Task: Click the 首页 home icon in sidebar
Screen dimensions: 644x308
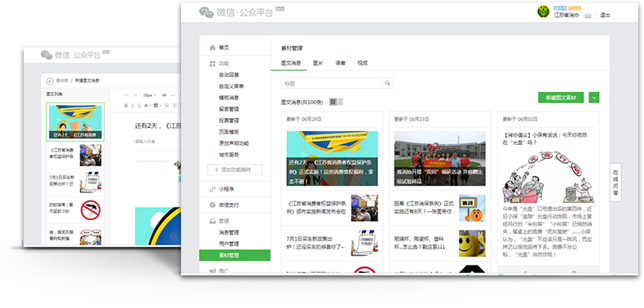Action: [x=212, y=47]
